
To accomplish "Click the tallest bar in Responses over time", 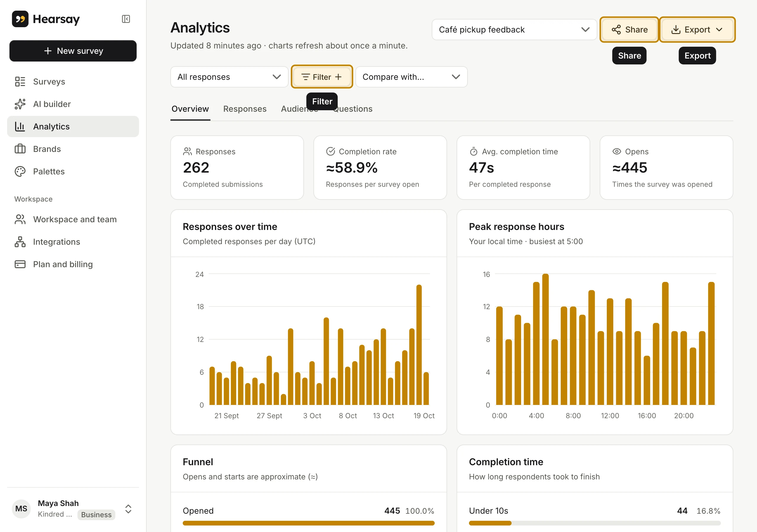I will pyautogui.click(x=419, y=344).
